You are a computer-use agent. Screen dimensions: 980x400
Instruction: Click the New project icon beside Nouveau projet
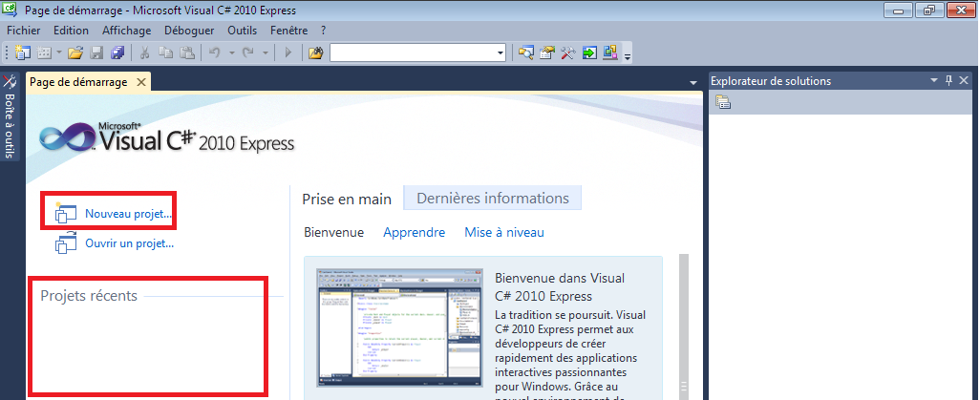[x=65, y=213]
